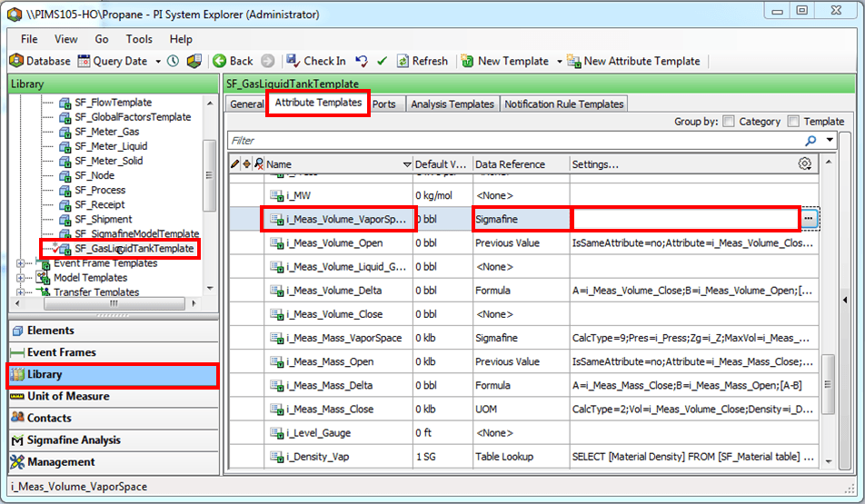
Task: Open the Query Date dropdown
Action: [158, 61]
